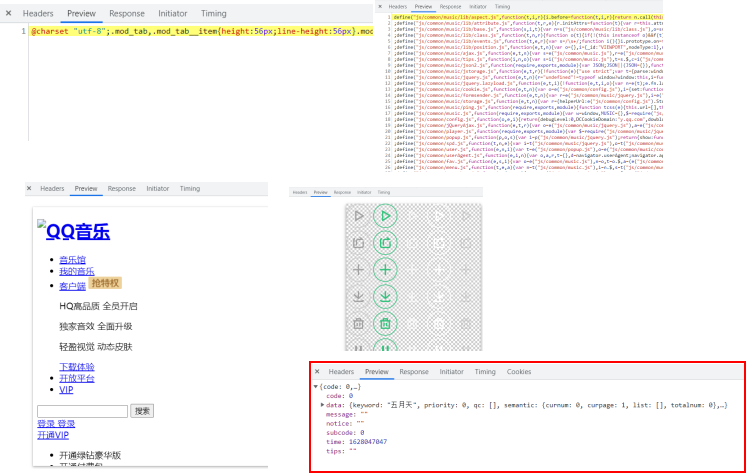The image size is (746, 473).
Task: Focus the search text box beside 搜索
Action: (82, 411)
